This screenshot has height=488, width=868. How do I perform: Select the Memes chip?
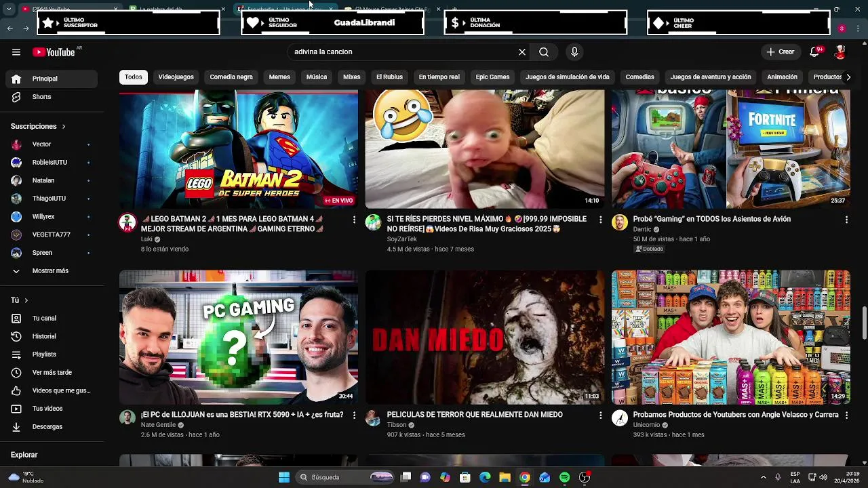click(x=279, y=77)
